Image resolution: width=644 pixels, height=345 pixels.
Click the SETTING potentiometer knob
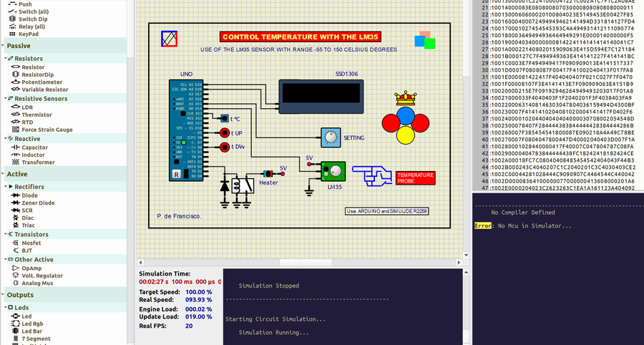pos(330,137)
